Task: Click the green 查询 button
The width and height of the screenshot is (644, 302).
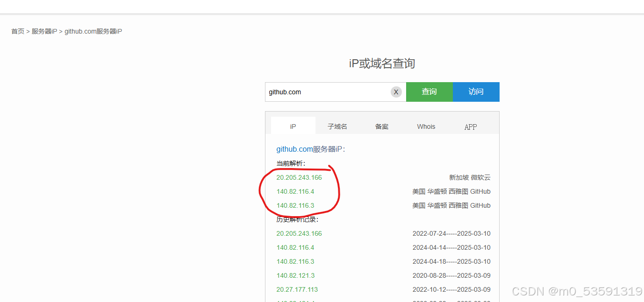Action: 429,92
